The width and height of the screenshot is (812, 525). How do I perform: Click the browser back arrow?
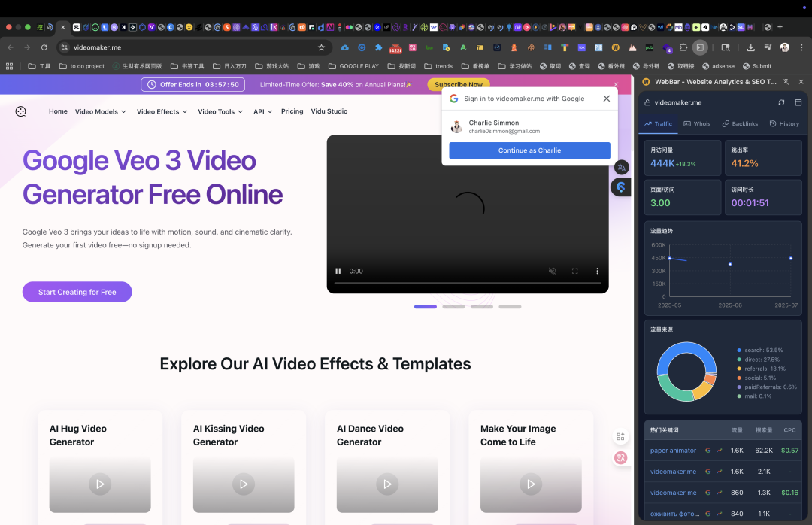point(11,47)
